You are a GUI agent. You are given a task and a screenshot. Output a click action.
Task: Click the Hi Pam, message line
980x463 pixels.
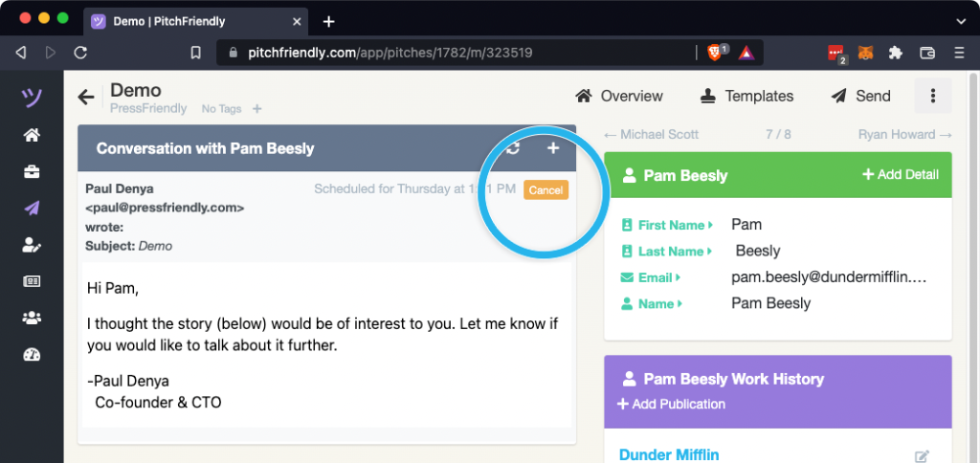(113, 289)
